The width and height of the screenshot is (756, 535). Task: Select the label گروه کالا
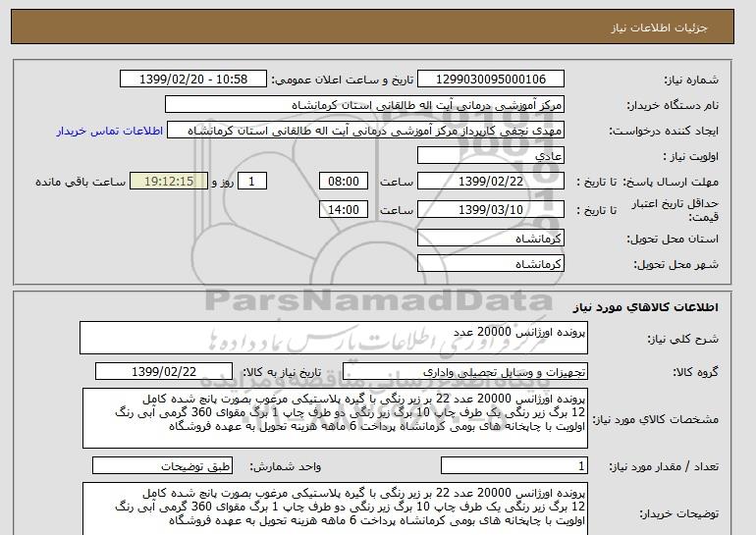tap(696, 372)
